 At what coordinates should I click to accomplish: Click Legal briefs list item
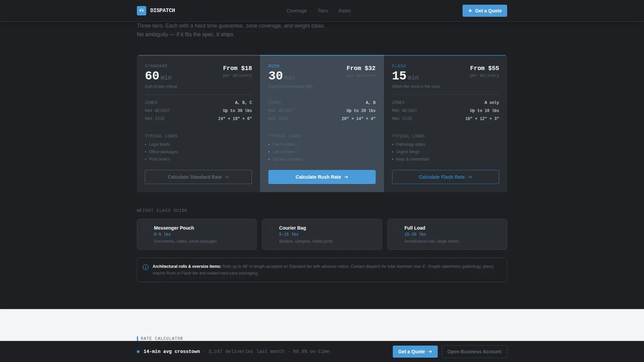[159, 144]
